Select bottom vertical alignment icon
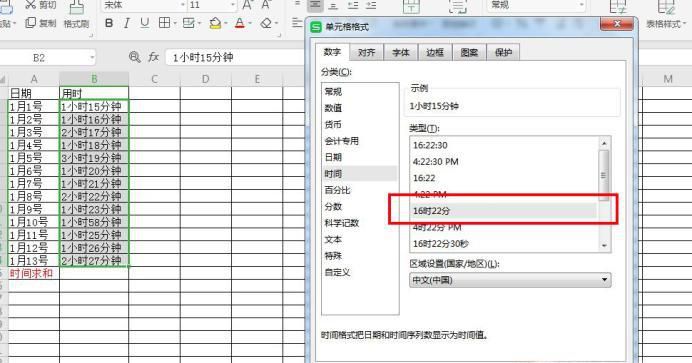The width and height of the screenshot is (692, 363). click(334, 5)
